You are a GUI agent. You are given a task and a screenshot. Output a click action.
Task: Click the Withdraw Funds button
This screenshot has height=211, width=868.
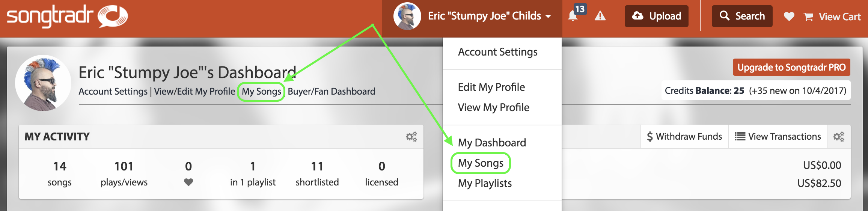[x=685, y=137]
